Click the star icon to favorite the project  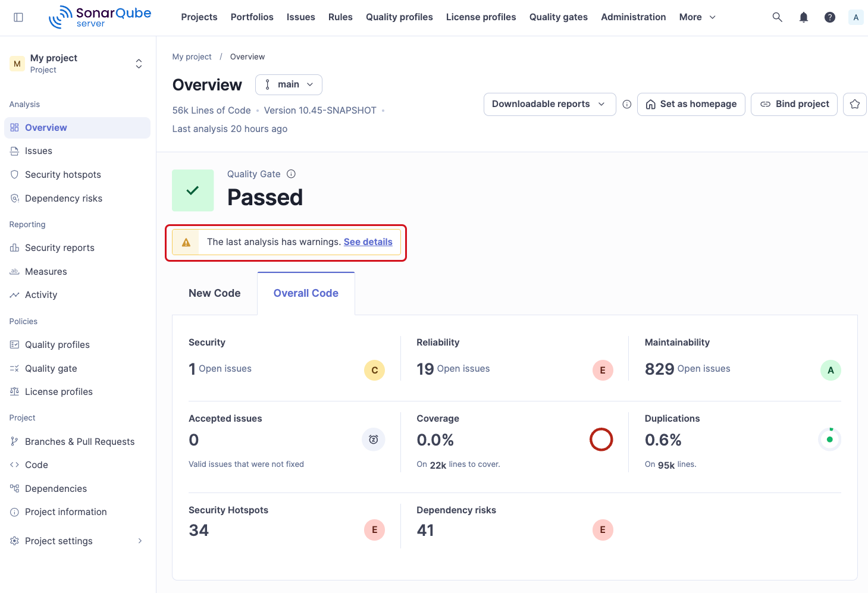[x=854, y=104]
